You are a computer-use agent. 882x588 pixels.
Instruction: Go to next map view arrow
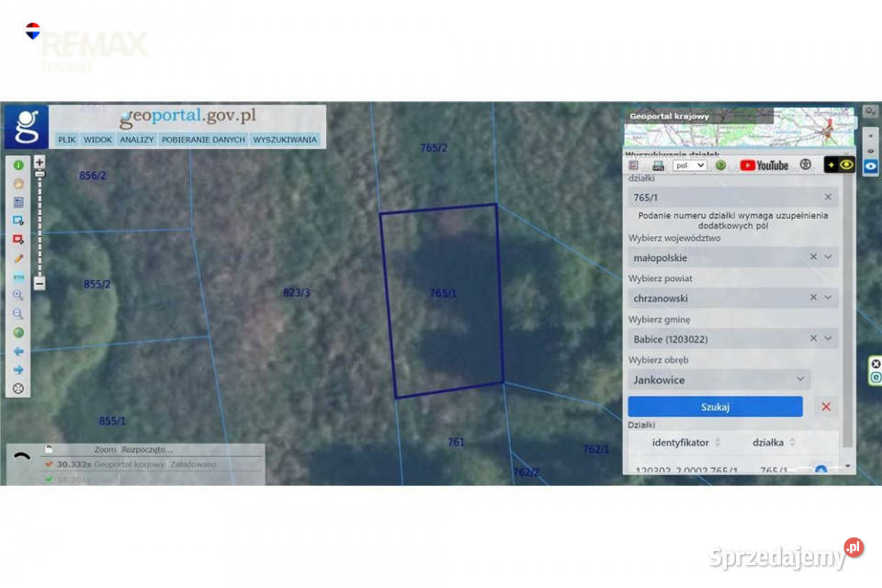(x=18, y=369)
